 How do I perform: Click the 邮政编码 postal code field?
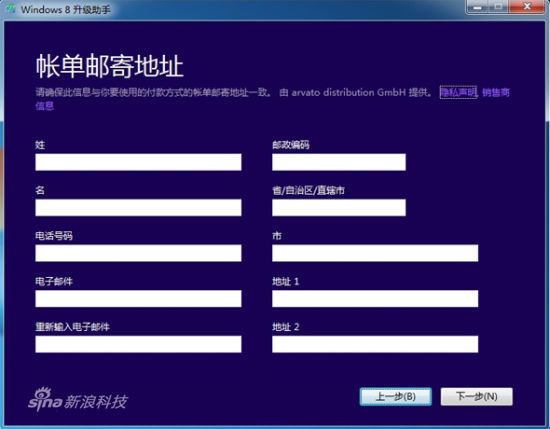[x=339, y=162]
